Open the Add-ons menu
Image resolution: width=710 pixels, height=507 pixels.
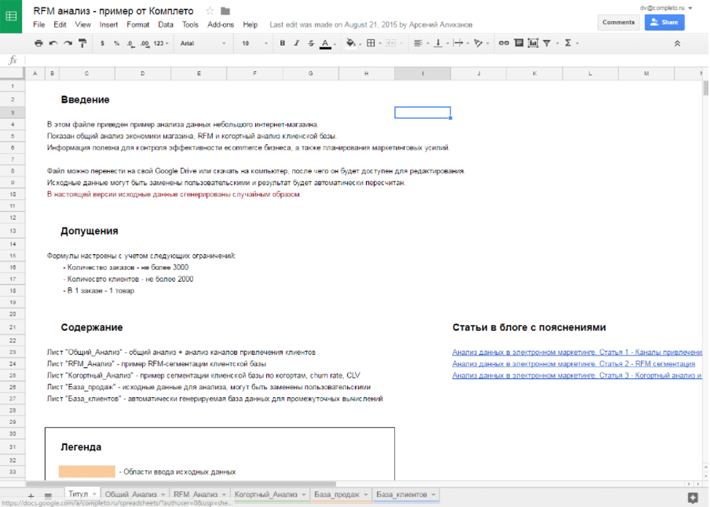pyautogui.click(x=221, y=24)
